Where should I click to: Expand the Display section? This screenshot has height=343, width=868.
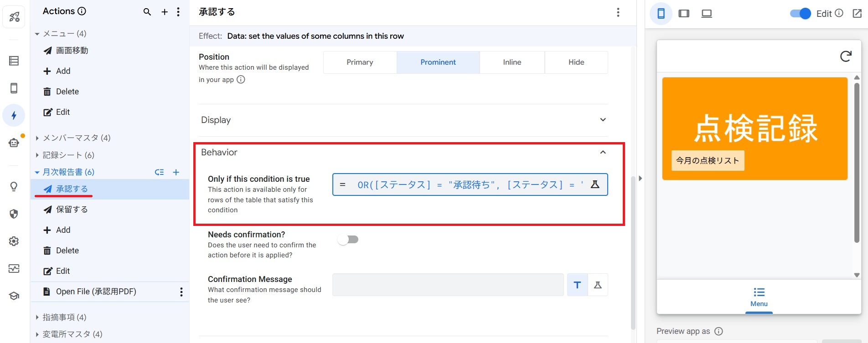(603, 120)
